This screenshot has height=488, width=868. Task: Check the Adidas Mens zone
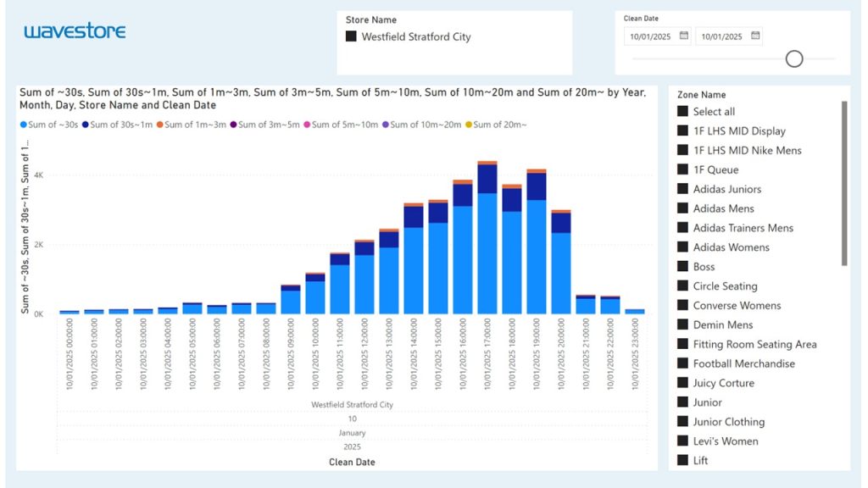pos(682,208)
